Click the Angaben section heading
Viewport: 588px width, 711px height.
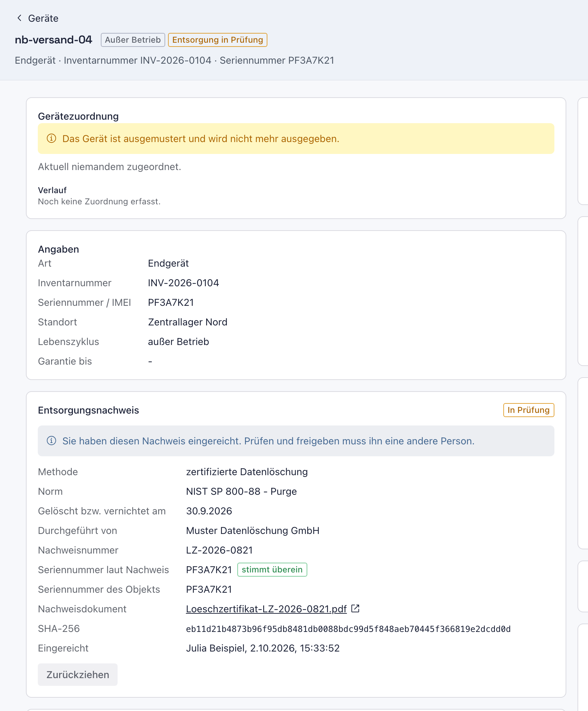tap(58, 249)
